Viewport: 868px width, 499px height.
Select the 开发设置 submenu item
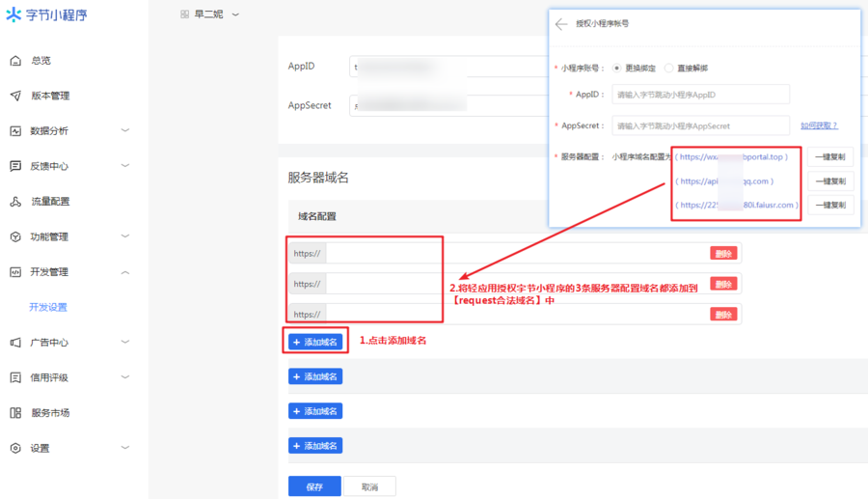pos(48,307)
